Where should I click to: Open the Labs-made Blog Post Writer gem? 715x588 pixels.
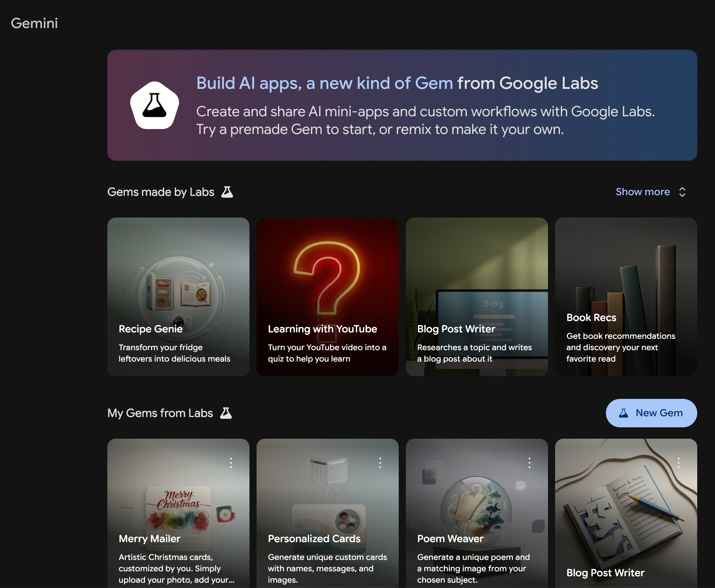tap(477, 296)
